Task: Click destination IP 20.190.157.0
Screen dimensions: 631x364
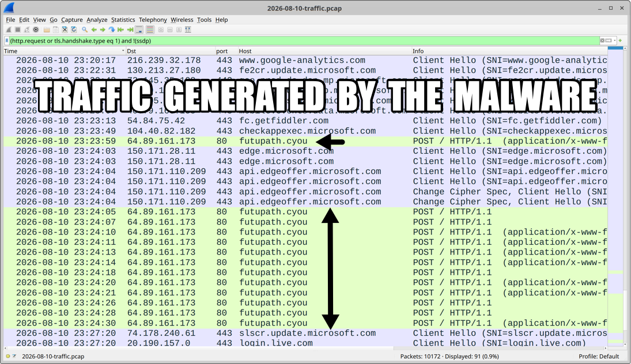Action: point(158,343)
